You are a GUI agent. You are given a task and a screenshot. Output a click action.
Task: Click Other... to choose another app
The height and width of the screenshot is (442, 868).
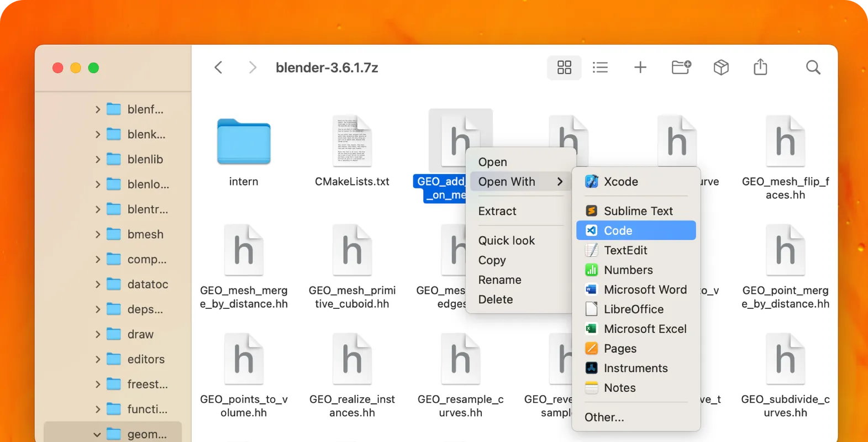click(604, 417)
